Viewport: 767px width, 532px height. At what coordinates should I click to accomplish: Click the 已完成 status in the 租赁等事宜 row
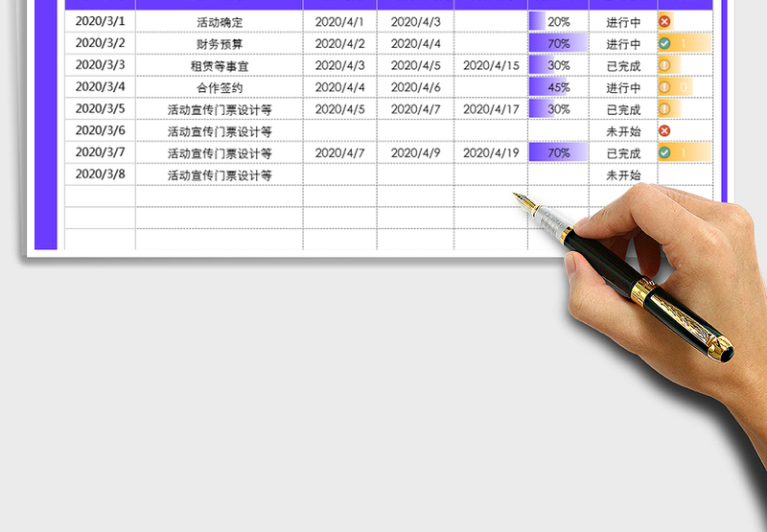623,65
